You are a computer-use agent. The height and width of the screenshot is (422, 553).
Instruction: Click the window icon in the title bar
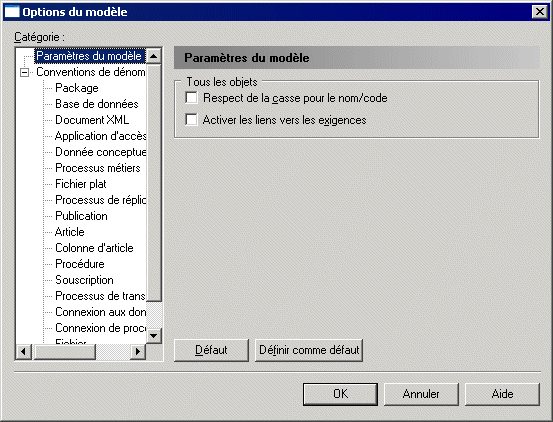tap(12, 12)
